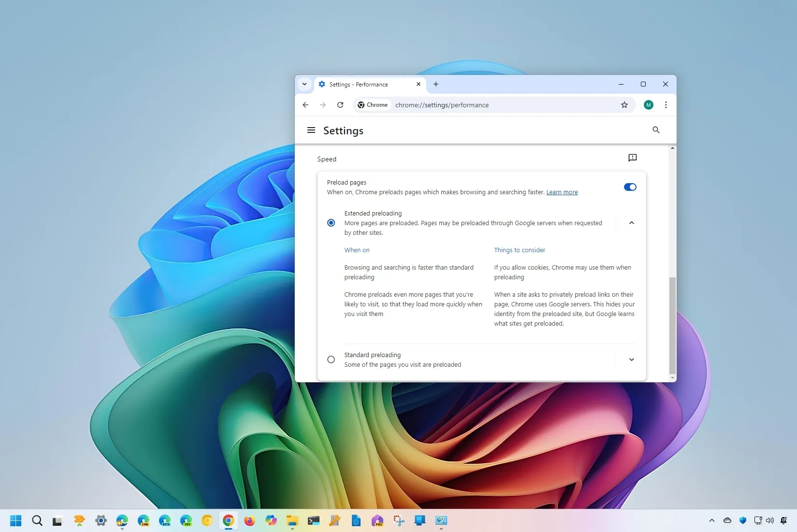This screenshot has height=532, width=797.
Task: Send feedback on the Speed section
Action: 632,158
